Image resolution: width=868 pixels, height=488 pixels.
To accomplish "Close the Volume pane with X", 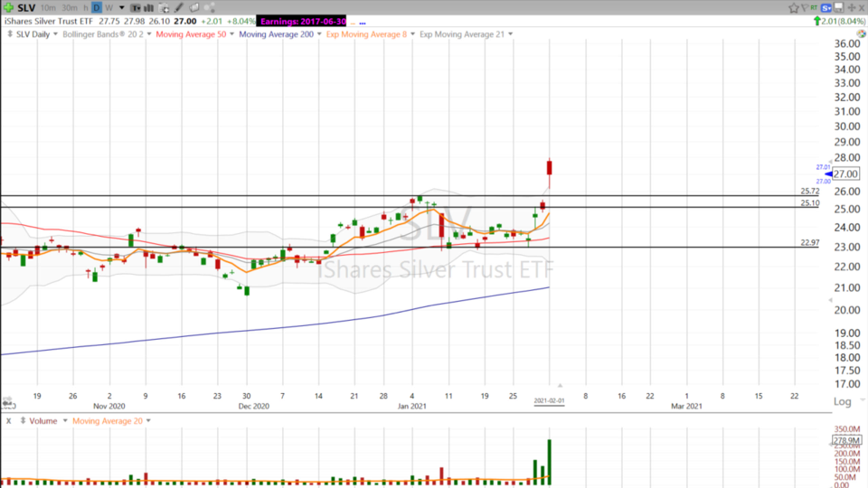I will tap(8, 421).
